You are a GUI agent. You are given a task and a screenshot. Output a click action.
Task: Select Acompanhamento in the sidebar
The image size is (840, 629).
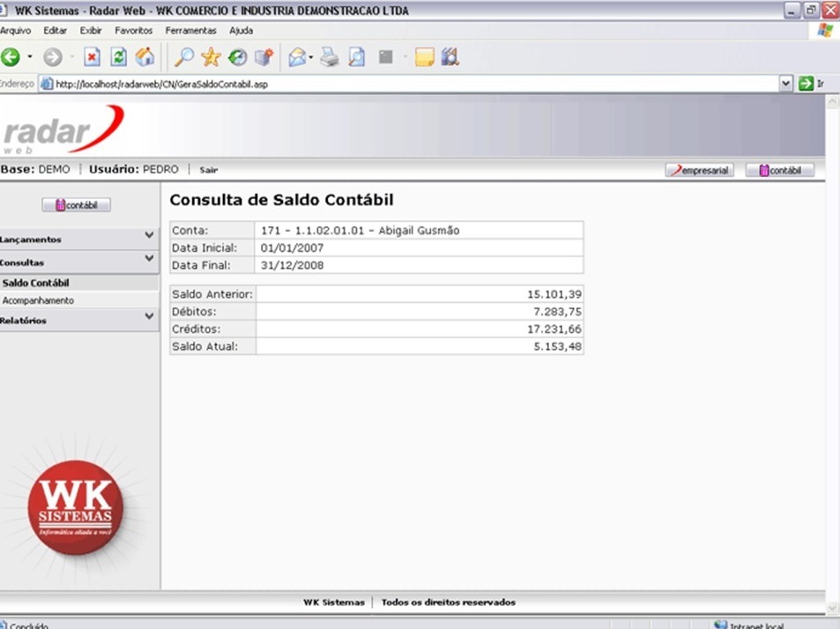click(x=39, y=300)
